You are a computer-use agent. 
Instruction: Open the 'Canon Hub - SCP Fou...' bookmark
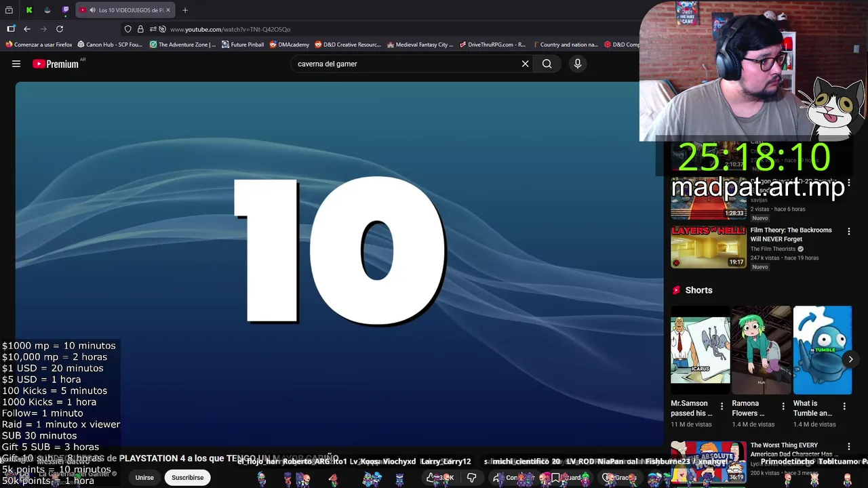110,45
